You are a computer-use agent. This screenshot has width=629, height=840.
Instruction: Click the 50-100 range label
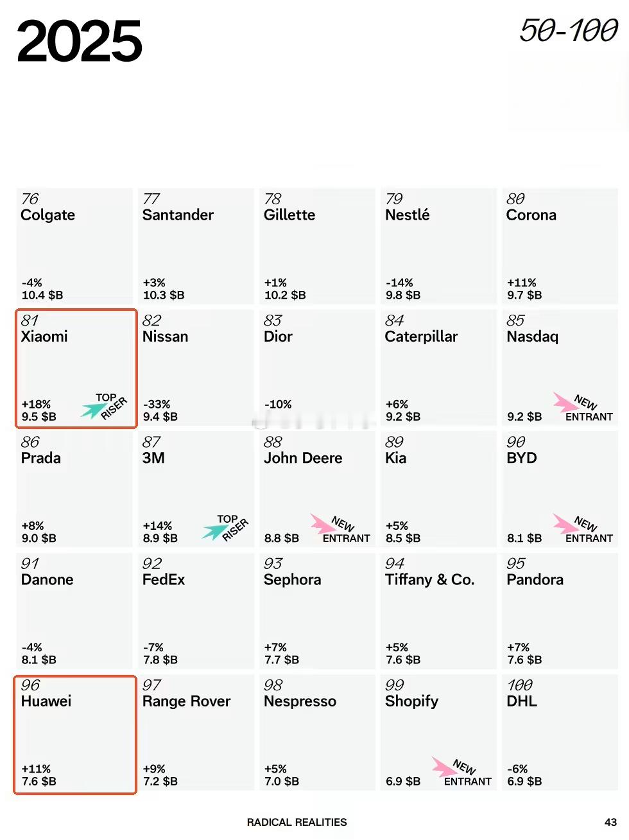(568, 31)
